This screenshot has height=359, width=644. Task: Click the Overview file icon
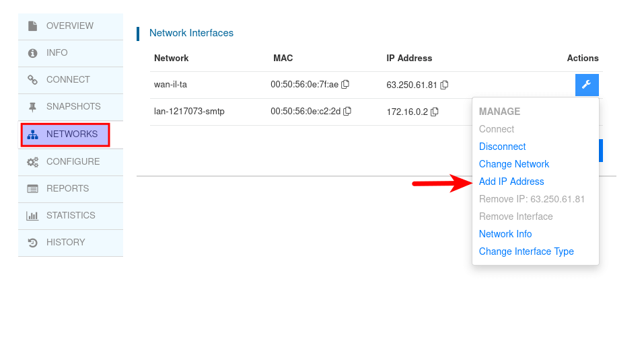[32, 26]
